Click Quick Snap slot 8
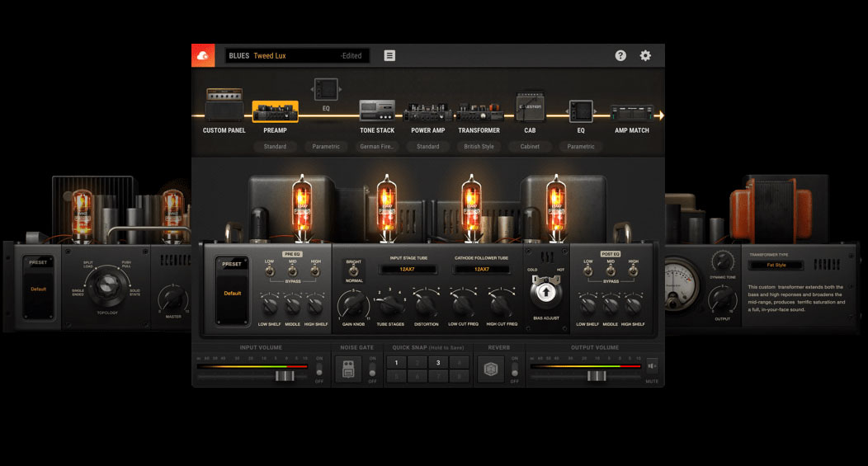The height and width of the screenshot is (466, 868). pyautogui.click(x=459, y=376)
